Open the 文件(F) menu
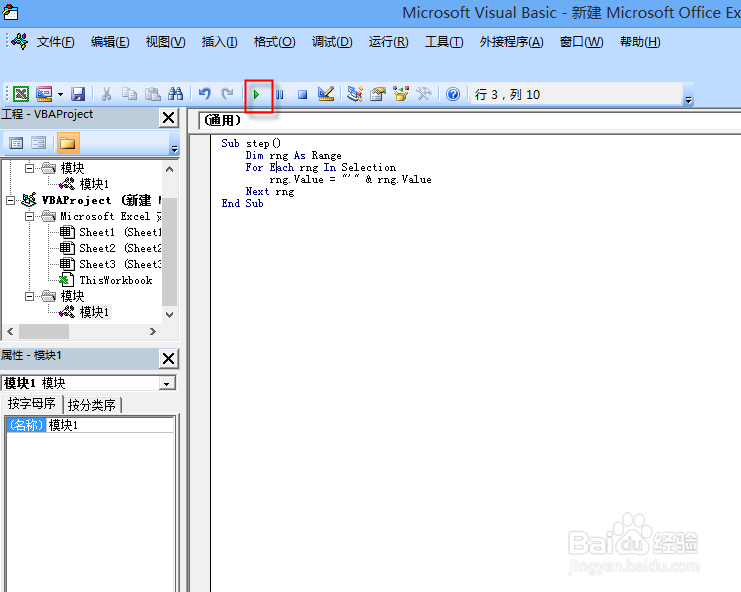The image size is (741, 592). tap(56, 42)
